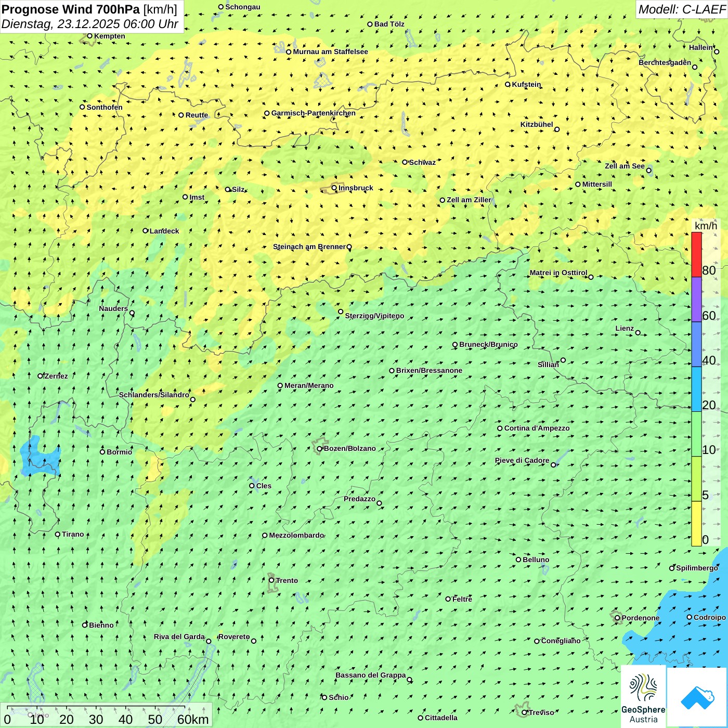
Task: Click the Tirano city marker
Action: [x=58, y=535]
